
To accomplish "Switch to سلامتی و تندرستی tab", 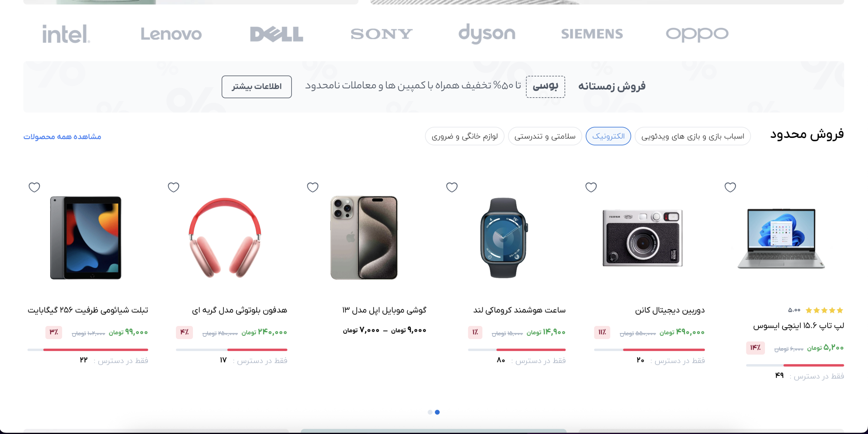I will point(545,136).
